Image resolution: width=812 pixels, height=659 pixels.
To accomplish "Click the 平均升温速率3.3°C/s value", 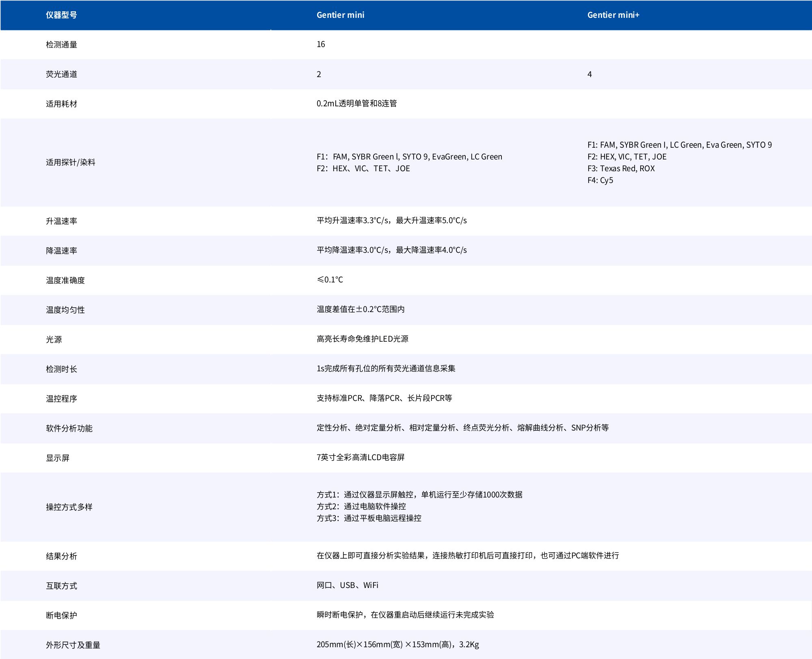I will (x=392, y=220).
